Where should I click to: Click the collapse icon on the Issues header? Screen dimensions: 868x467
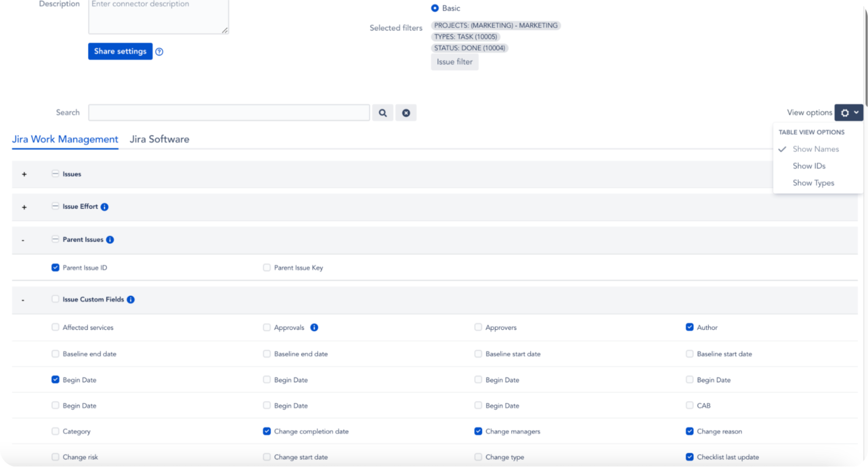(x=55, y=174)
